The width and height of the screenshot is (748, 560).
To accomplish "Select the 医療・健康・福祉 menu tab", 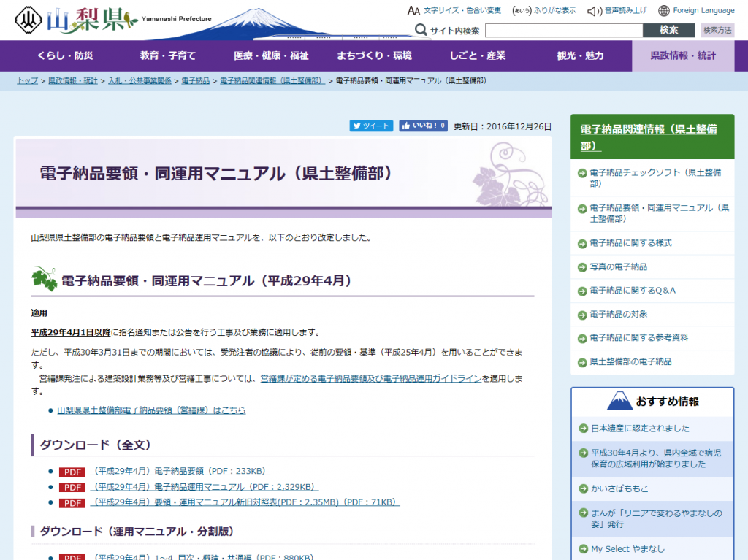I will click(271, 56).
